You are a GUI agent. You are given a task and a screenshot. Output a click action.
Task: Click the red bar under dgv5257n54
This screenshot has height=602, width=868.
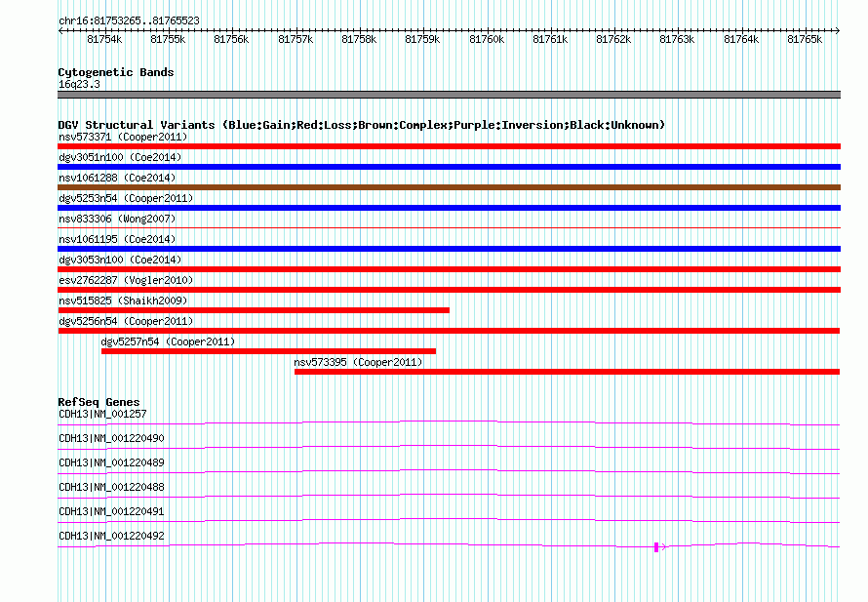pyautogui.click(x=268, y=351)
